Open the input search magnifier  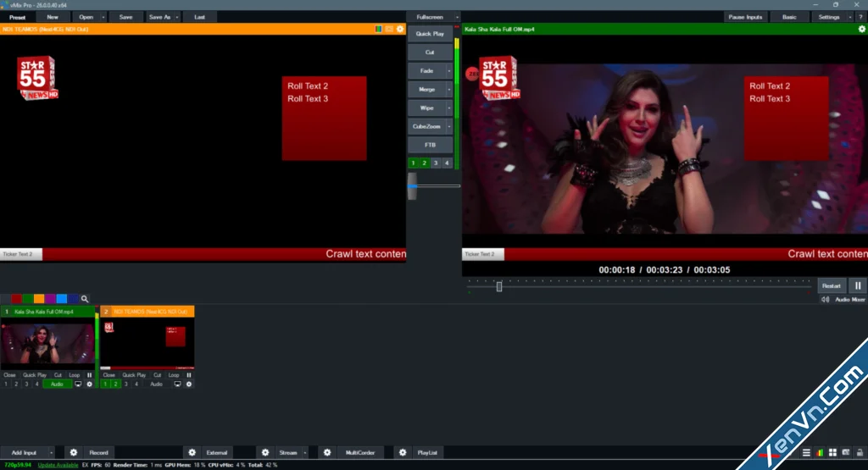point(85,299)
